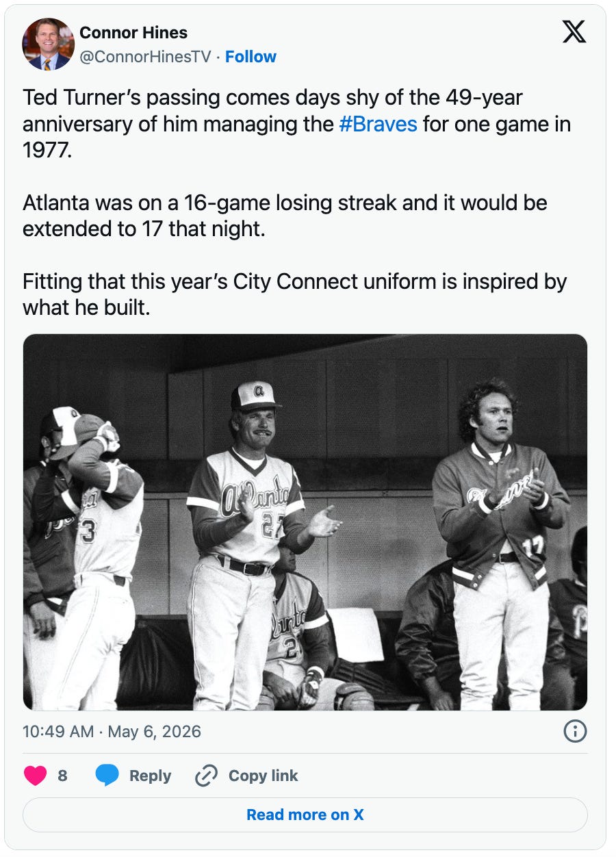Open the @ConnorHinesTV handle

[146, 57]
